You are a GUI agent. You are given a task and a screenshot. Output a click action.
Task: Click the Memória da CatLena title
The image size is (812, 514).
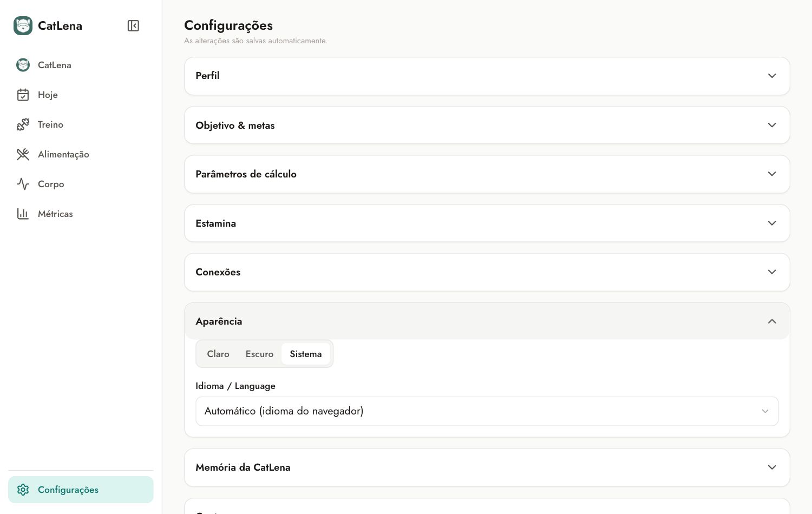pyautogui.click(x=243, y=467)
